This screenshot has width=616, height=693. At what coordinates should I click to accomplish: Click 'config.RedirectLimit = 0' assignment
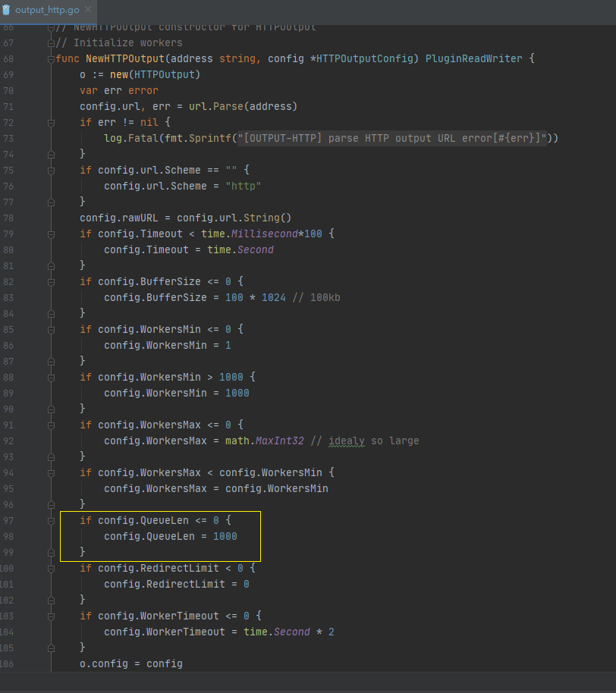[177, 584]
